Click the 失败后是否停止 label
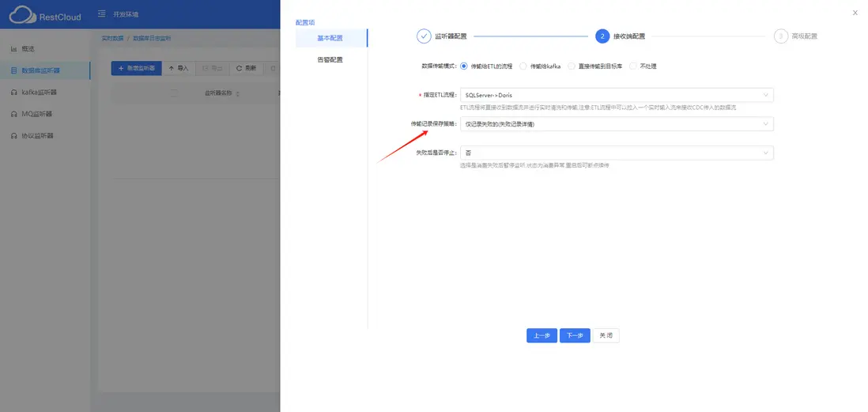 click(436, 153)
